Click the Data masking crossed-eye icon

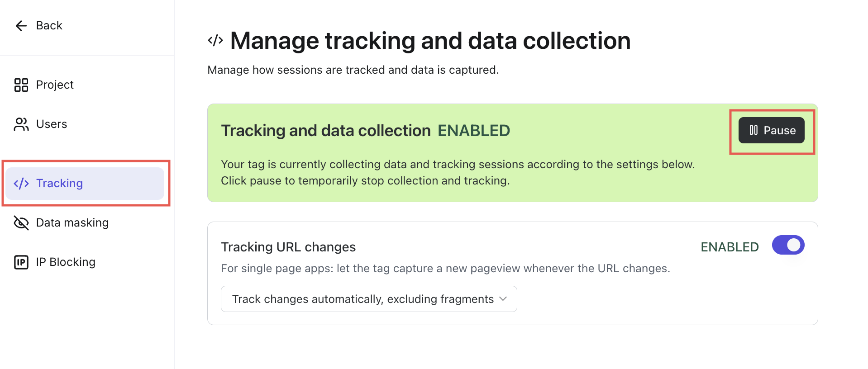tap(21, 222)
